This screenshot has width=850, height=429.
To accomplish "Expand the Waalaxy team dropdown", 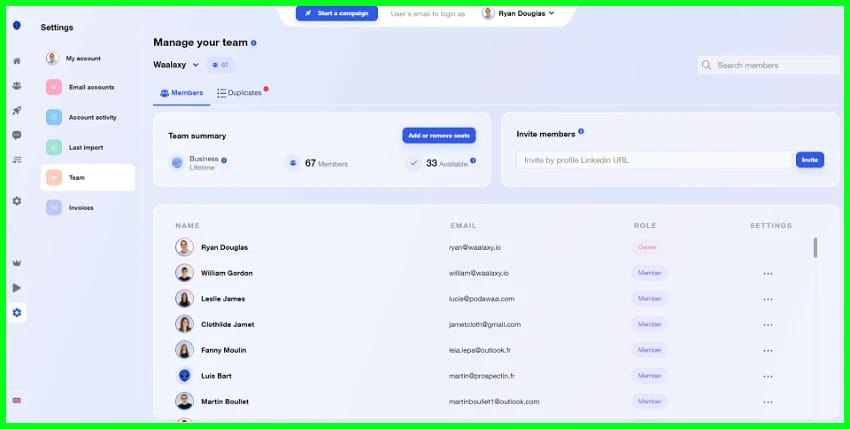I will tap(176, 65).
